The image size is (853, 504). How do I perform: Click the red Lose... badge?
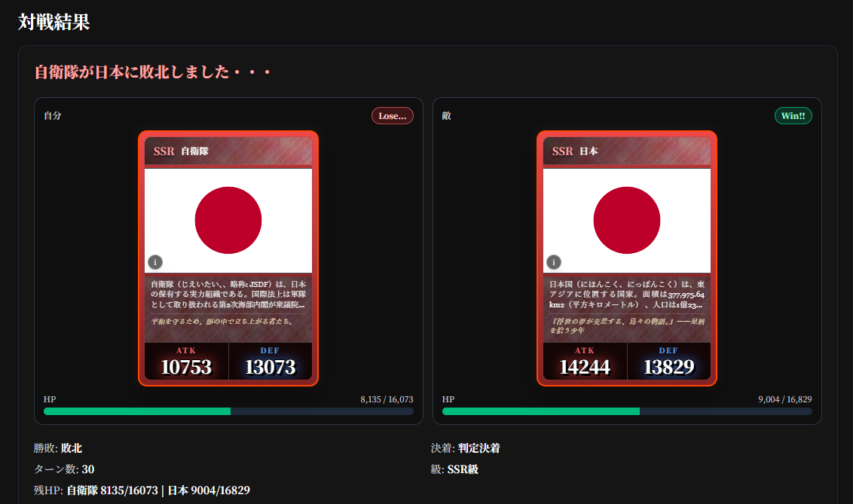click(x=392, y=116)
